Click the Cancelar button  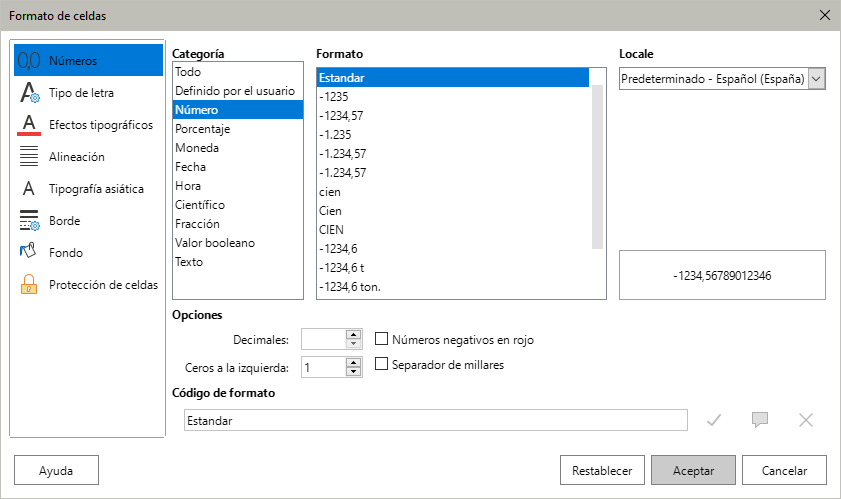pyautogui.click(x=784, y=470)
